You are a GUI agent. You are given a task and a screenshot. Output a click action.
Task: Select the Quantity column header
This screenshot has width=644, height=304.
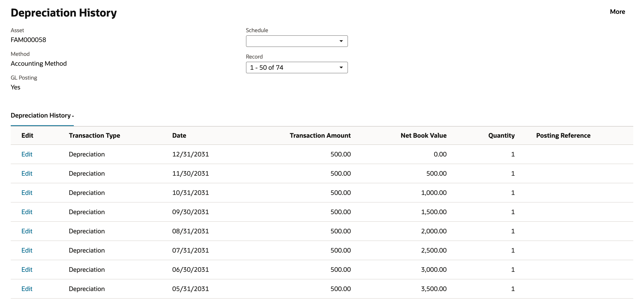pos(501,135)
